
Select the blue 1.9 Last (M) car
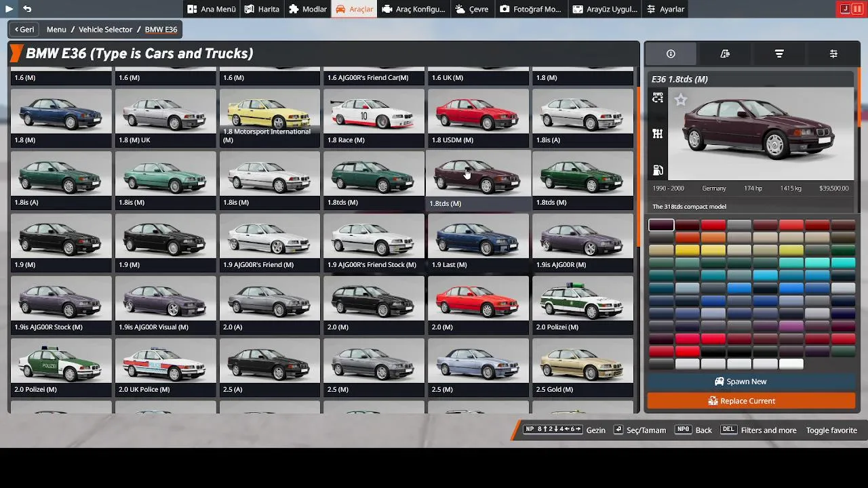(x=479, y=243)
